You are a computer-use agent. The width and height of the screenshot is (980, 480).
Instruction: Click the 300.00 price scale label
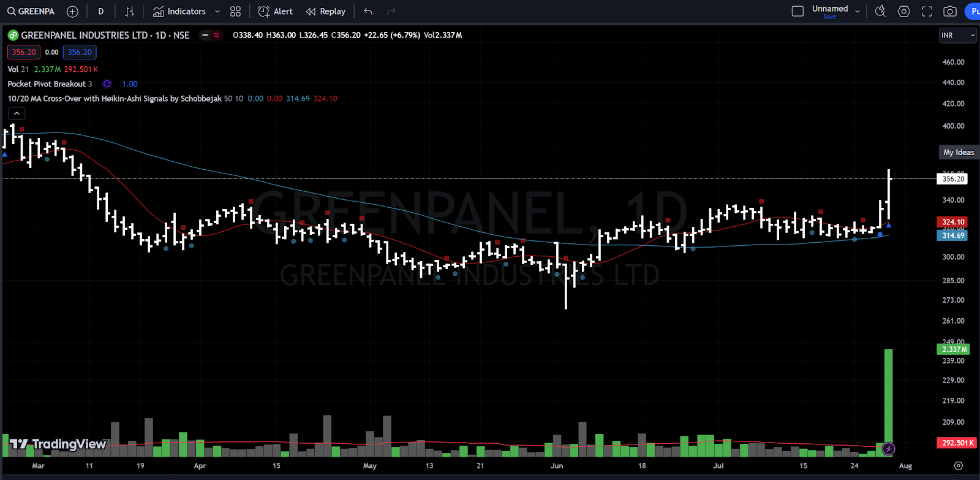tap(953, 257)
